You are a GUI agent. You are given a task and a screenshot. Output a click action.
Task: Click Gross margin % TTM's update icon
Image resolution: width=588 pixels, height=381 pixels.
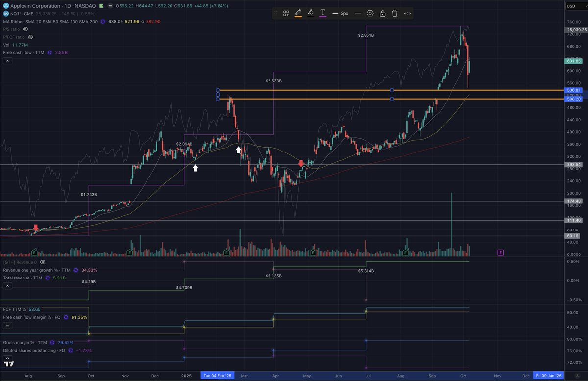pos(52,343)
